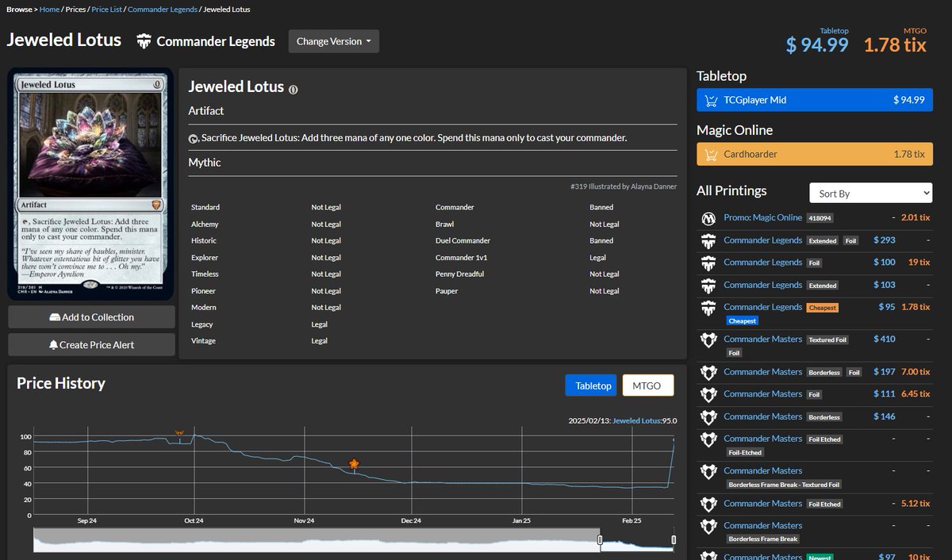
Task: Click the tap symbol in the card text
Action: [194, 138]
